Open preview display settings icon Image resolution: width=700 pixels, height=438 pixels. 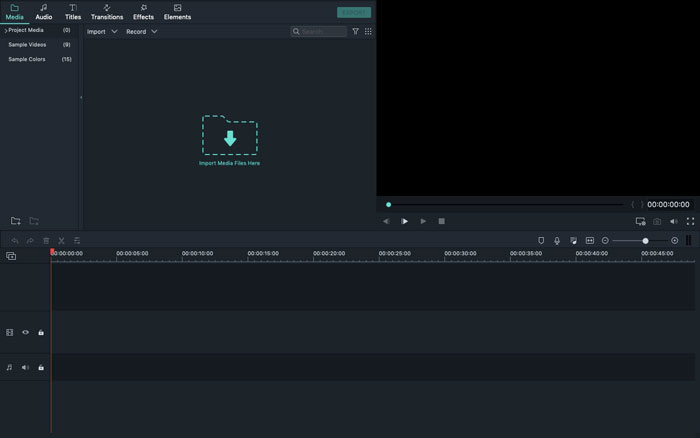tap(641, 221)
